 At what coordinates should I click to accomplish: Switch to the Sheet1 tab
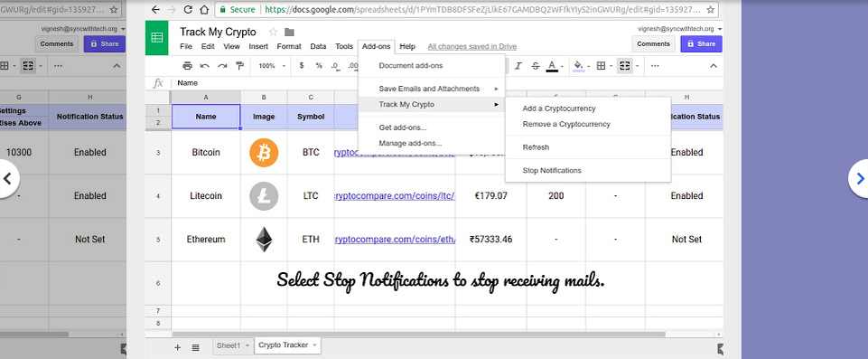coord(229,345)
